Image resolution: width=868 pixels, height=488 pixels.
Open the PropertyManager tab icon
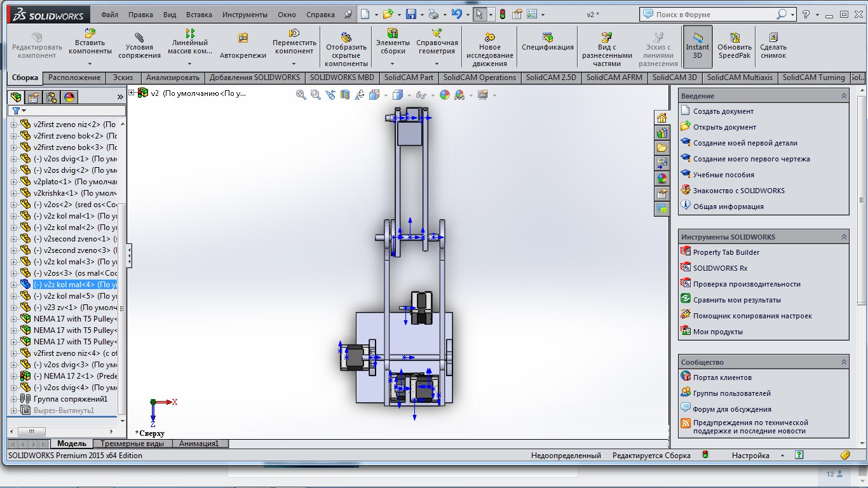(34, 97)
